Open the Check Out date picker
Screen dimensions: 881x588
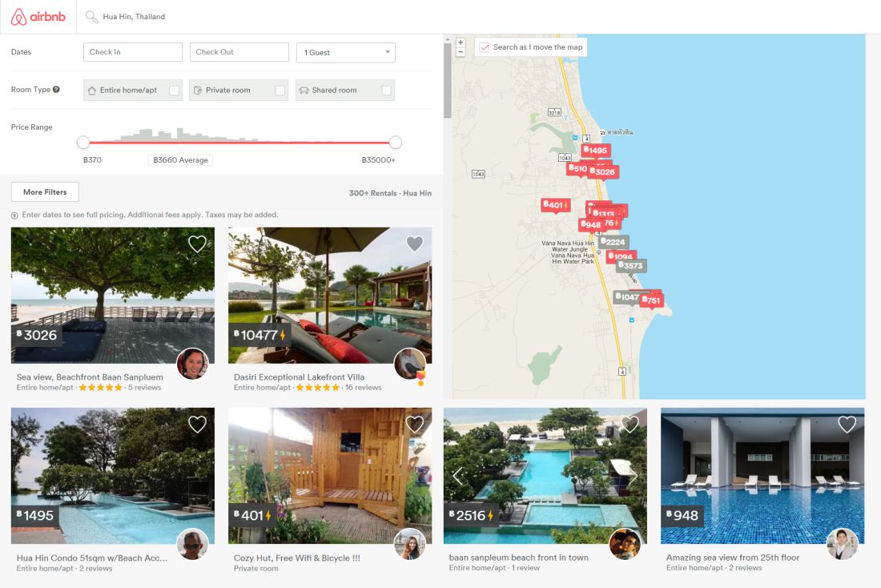point(239,52)
